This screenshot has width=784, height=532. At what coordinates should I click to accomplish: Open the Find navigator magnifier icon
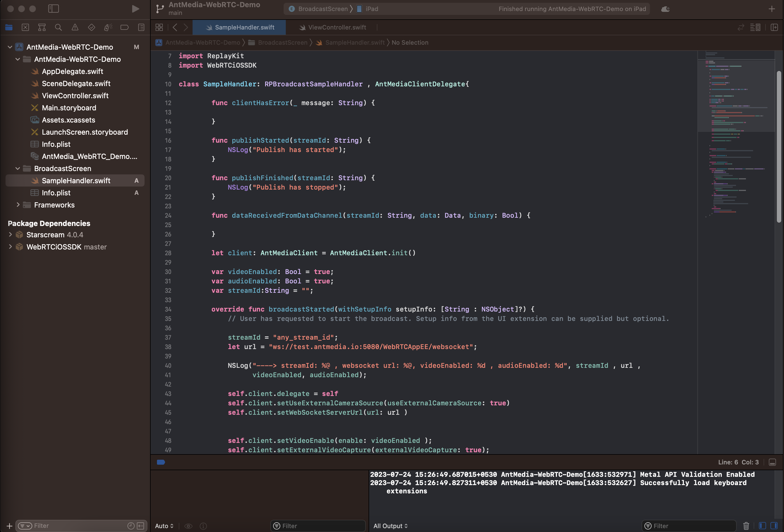[58, 27]
